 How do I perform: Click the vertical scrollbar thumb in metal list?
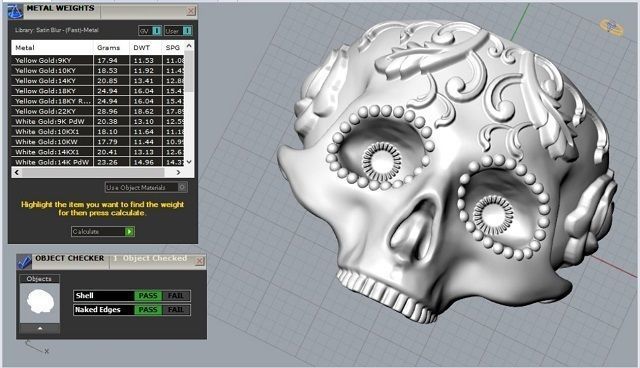click(x=189, y=72)
